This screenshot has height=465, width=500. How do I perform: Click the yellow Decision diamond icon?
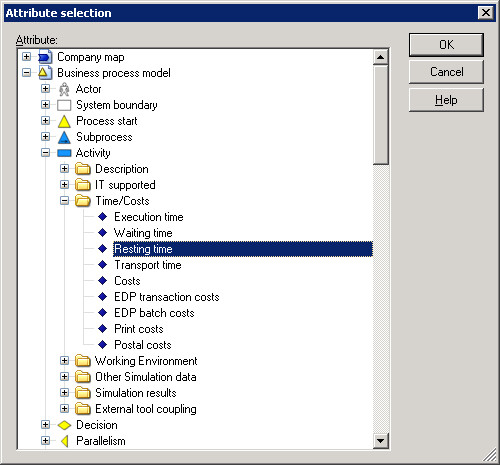[x=64, y=425]
